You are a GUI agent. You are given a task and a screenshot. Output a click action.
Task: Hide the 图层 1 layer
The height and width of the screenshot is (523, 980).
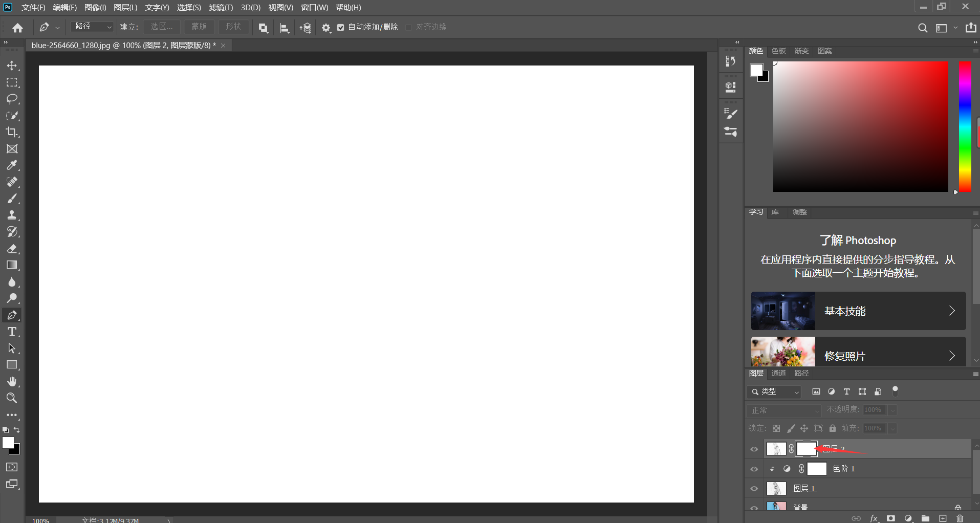point(754,488)
